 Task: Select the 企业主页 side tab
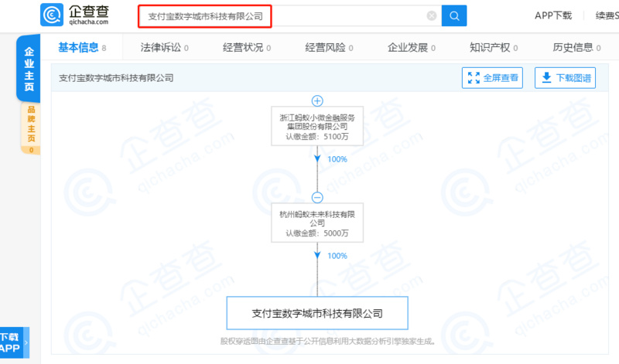29,69
